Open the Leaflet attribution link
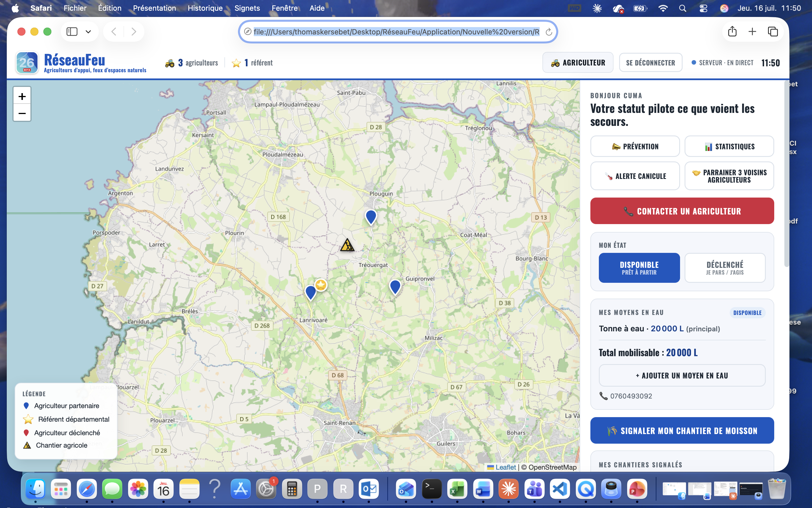Viewport: 812px width, 508px height. (505, 467)
